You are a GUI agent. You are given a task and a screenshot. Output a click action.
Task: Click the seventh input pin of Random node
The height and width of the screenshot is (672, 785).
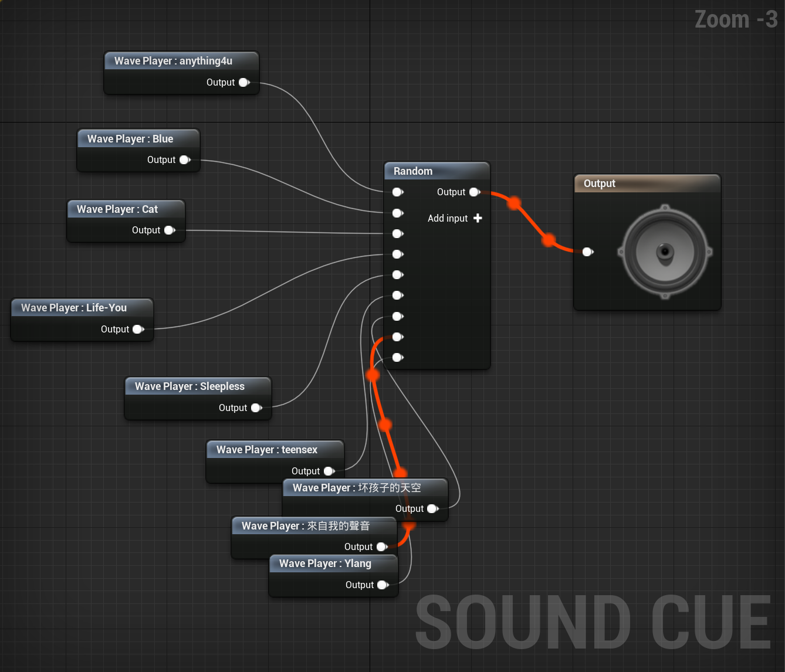tap(398, 316)
